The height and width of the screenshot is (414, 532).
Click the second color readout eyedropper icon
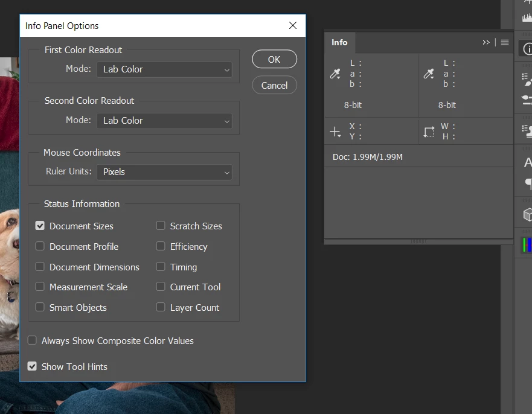point(429,74)
